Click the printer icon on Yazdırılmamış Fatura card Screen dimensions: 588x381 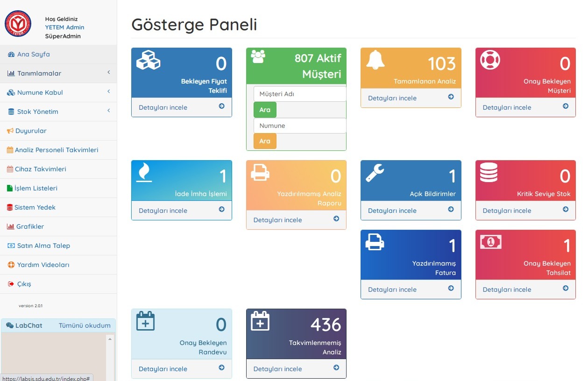pyautogui.click(x=375, y=242)
